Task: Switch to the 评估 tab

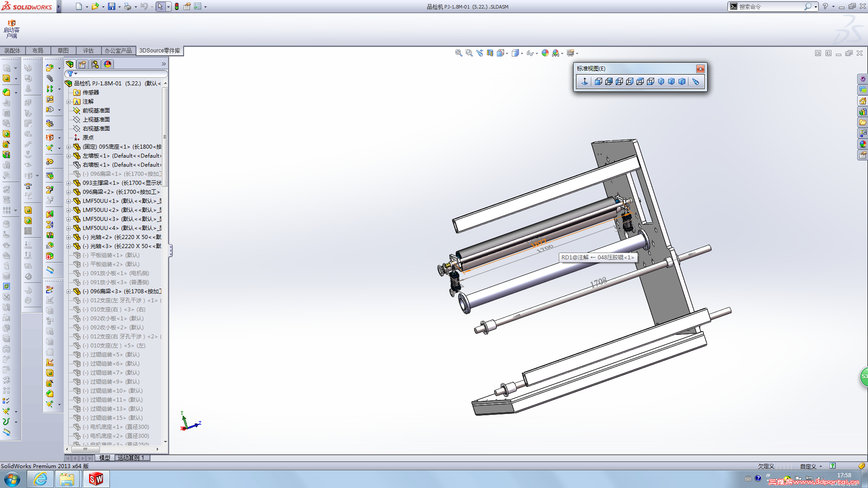Action: coord(88,51)
